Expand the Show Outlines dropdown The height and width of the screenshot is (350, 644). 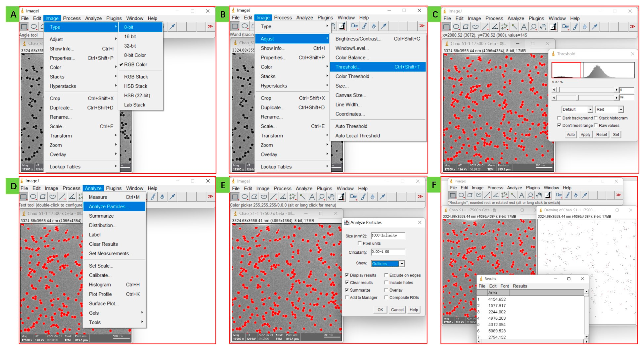pos(401,264)
